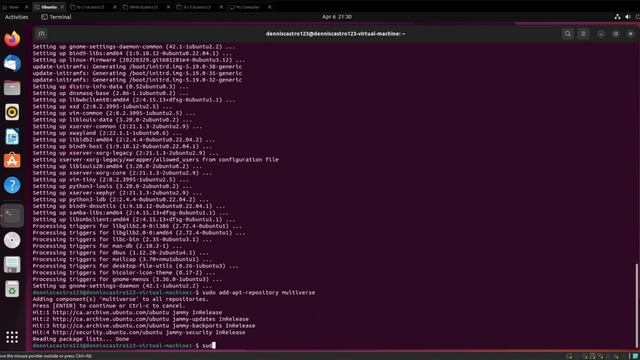Open the clock showing Apr 6 21:30
Viewport: 640px width, 360px height.
(x=337, y=17)
